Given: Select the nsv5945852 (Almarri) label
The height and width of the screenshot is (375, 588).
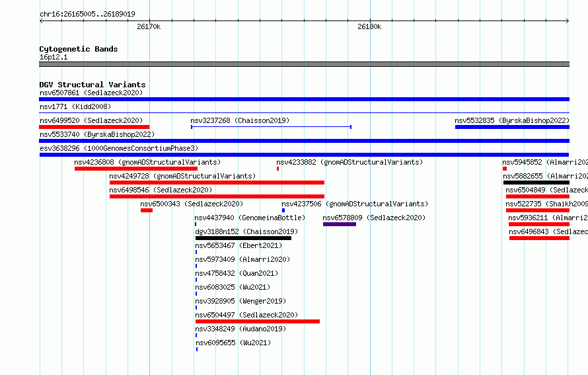Looking at the screenshot, I should [545, 162].
